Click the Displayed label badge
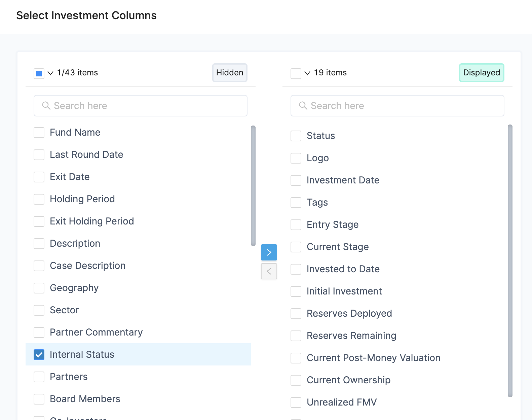 click(x=481, y=73)
